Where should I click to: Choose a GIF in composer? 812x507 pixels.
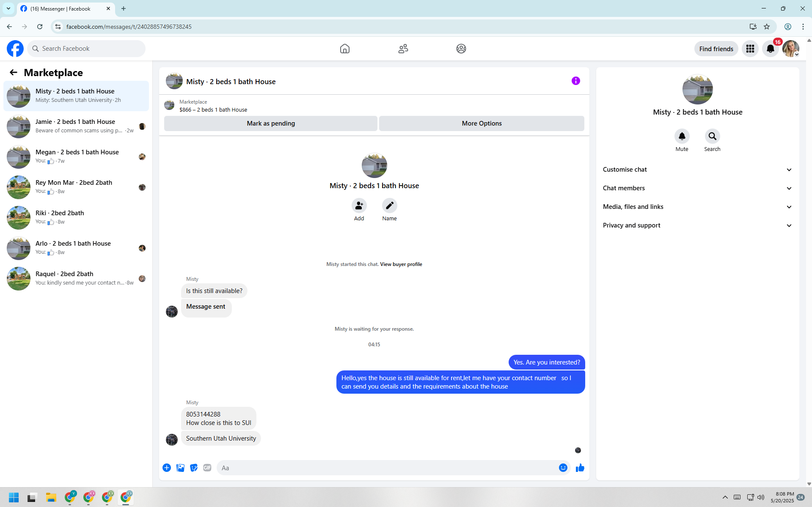207,468
